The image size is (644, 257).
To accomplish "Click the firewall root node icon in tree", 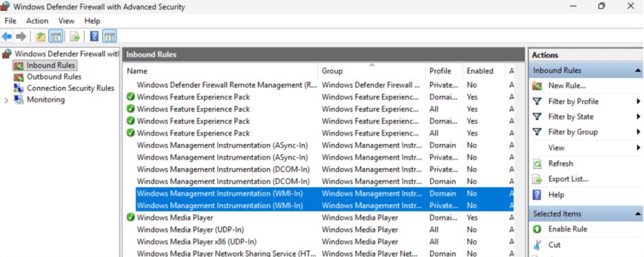I will coord(7,54).
